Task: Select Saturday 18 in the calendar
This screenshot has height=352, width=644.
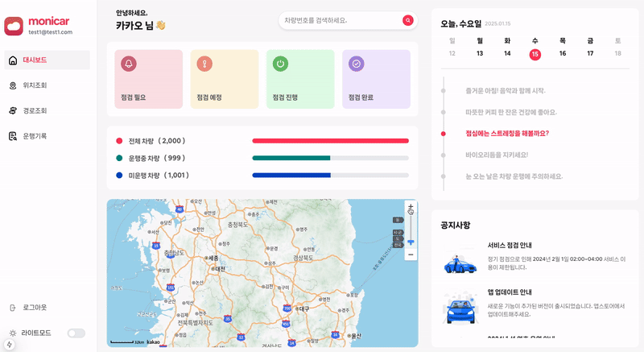Action: 617,53
